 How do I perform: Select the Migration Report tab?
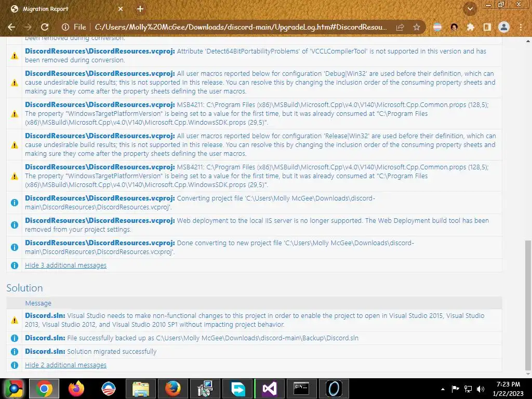tap(67, 9)
